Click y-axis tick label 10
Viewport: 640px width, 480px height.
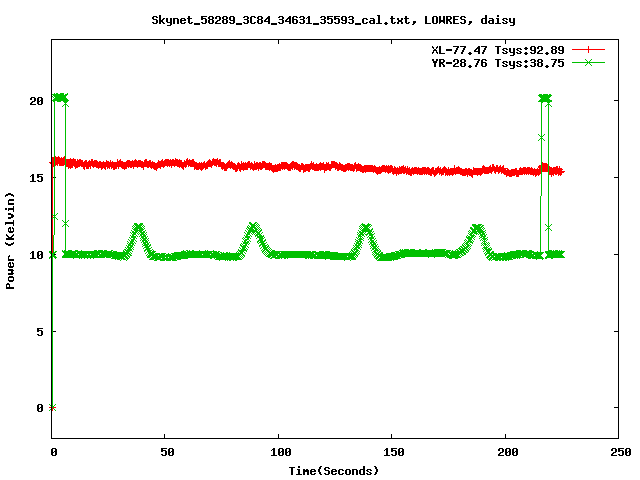pyautogui.click(x=36, y=255)
